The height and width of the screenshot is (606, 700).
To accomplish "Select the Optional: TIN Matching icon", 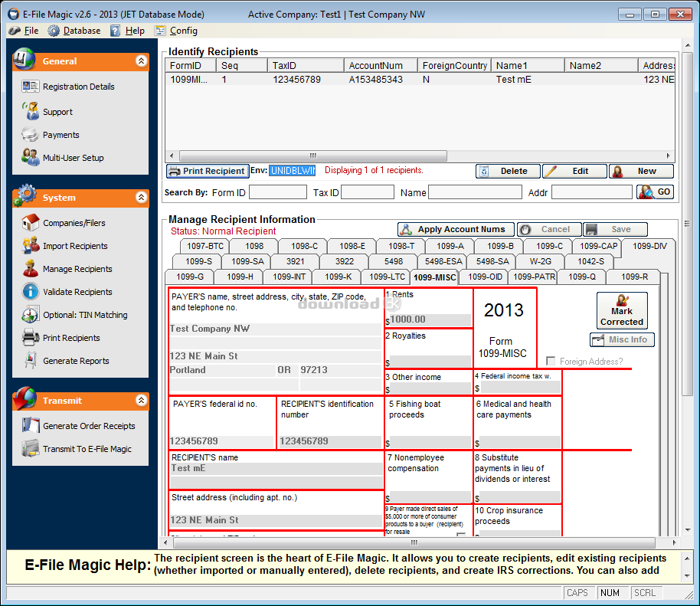I will [31, 315].
